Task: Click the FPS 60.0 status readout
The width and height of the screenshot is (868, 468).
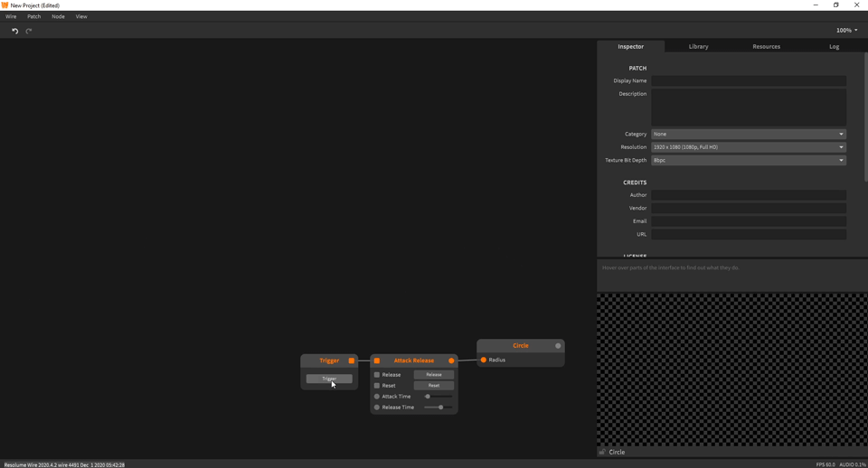Action: point(825,464)
